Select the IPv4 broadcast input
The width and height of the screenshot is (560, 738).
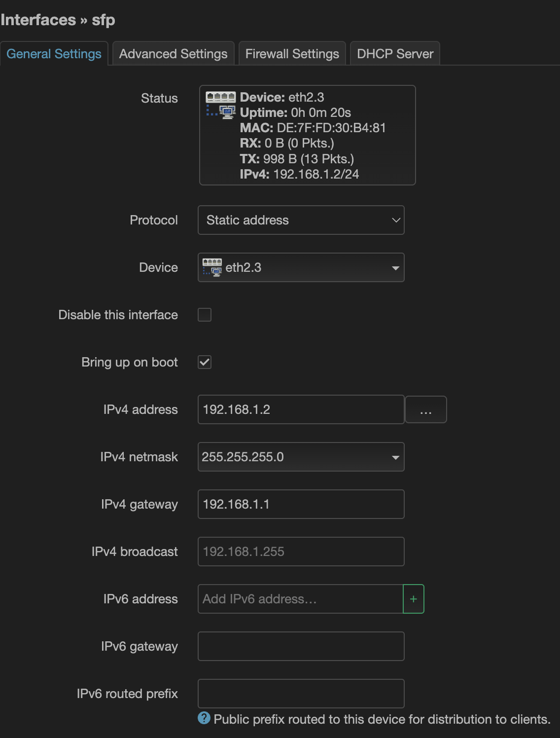tap(301, 552)
